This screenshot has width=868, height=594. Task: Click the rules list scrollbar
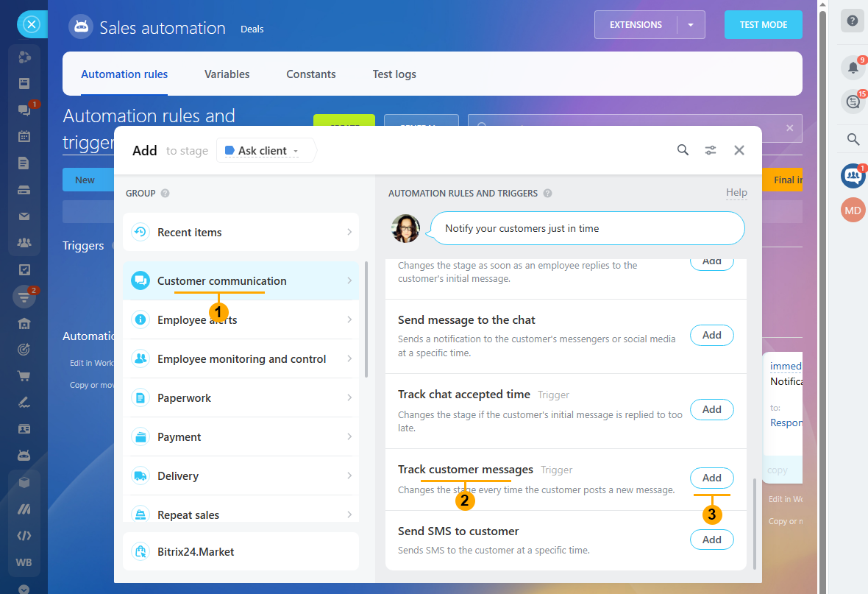click(755, 523)
